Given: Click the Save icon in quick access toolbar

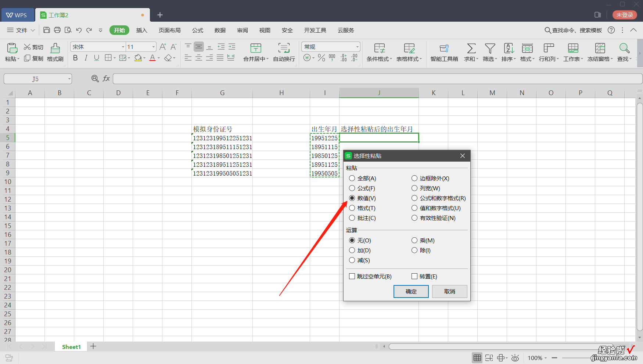Looking at the screenshot, I should tap(47, 30).
